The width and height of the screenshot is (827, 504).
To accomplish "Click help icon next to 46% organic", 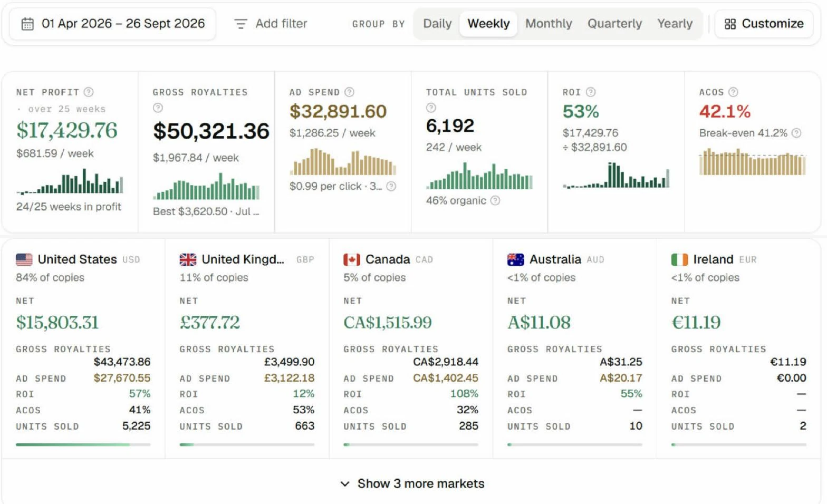I will tap(495, 200).
